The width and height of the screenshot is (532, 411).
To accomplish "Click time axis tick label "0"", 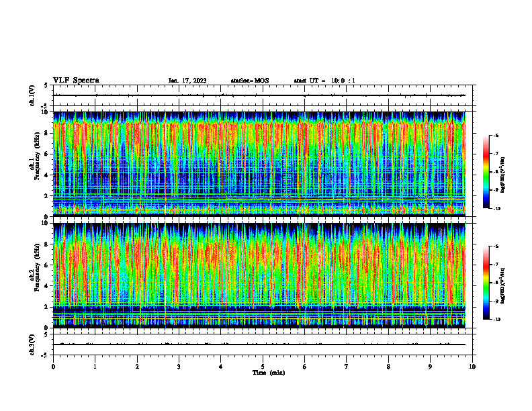I will tap(53, 367).
